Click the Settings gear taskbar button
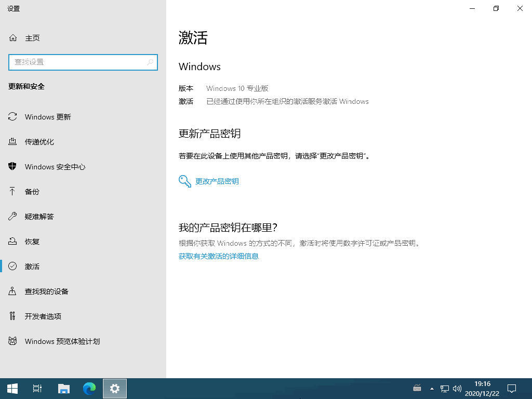This screenshot has width=532, height=399. pyautogui.click(x=115, y=389)
